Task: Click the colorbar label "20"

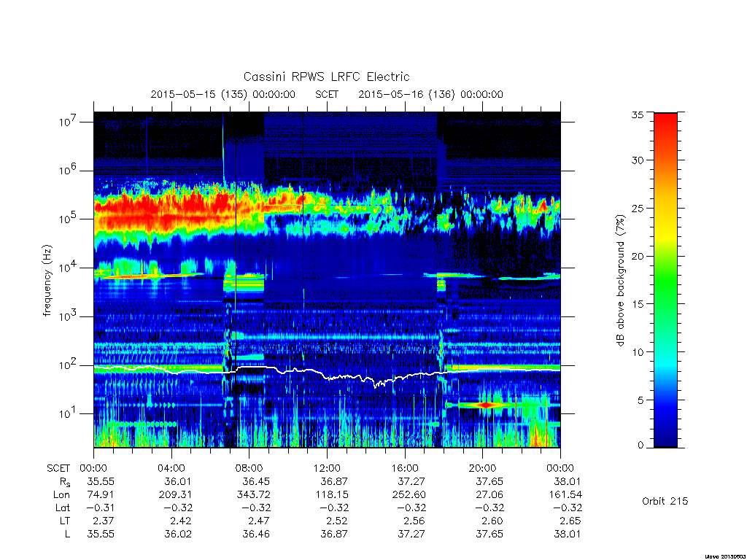Action: pos(638,256)
